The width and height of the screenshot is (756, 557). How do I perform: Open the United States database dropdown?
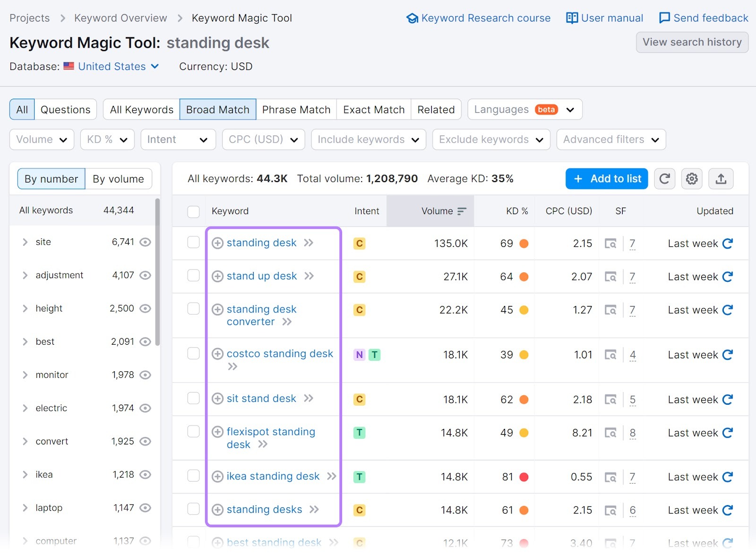click(112, 66)
